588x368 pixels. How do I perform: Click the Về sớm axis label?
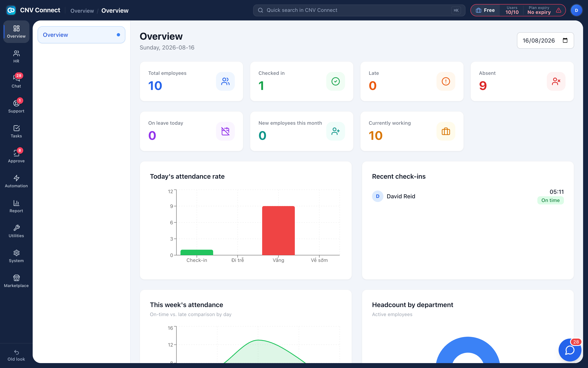[x=319, y=260]
